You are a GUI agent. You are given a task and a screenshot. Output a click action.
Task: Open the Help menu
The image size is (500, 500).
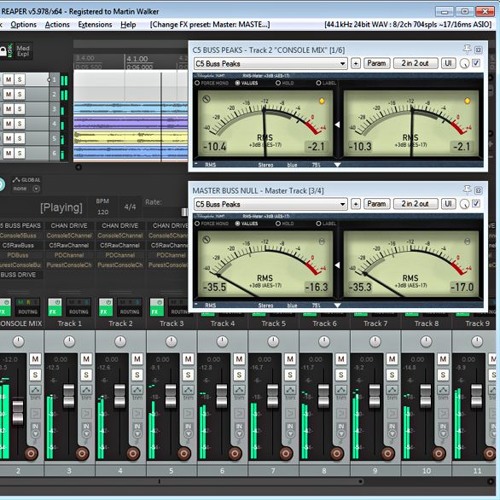128,25
